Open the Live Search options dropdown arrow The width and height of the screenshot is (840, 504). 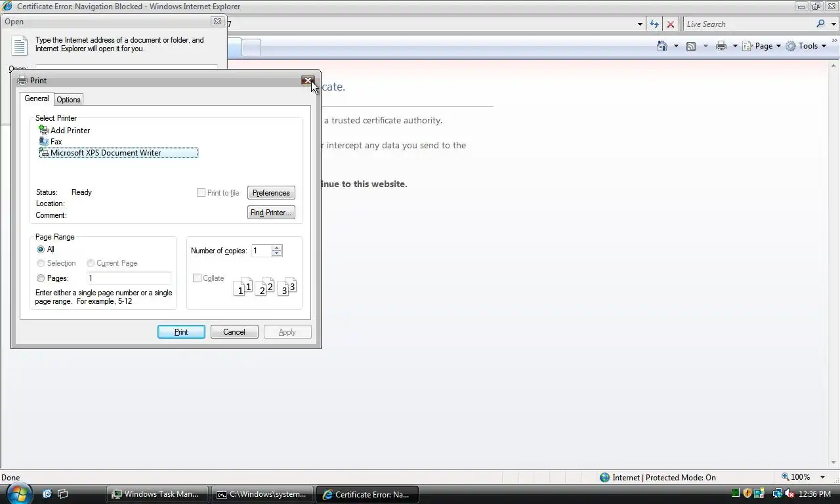tap(833, 24)
